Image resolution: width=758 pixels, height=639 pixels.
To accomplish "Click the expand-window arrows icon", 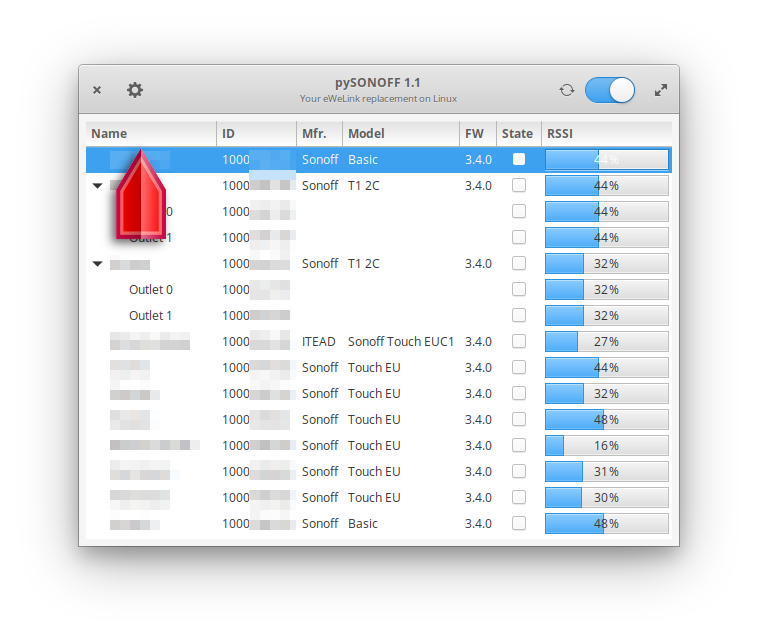I will click(x=660, y=90).
